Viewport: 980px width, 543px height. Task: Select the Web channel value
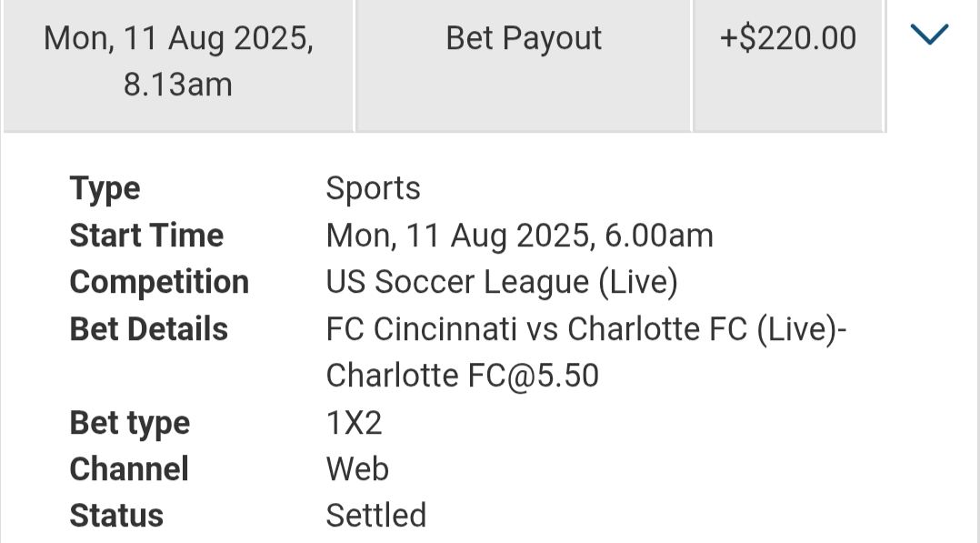click(x=357, y=469)
